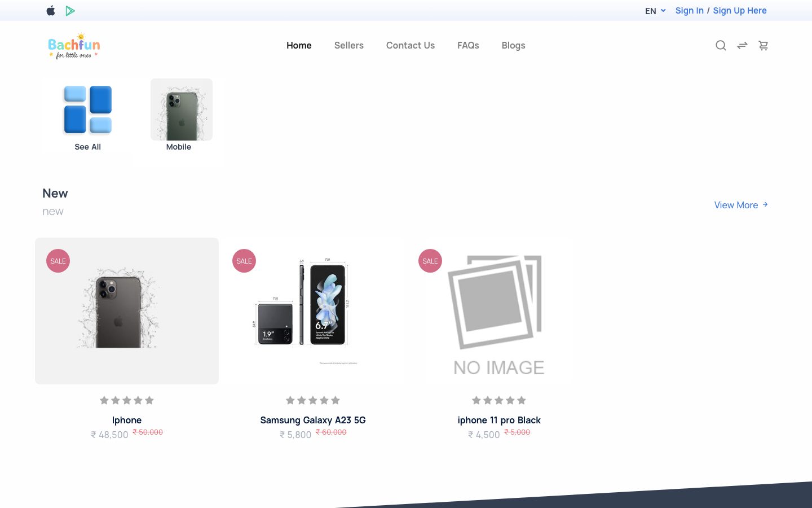
Task: Open the Iphone product image
Action: pos(127,311)
